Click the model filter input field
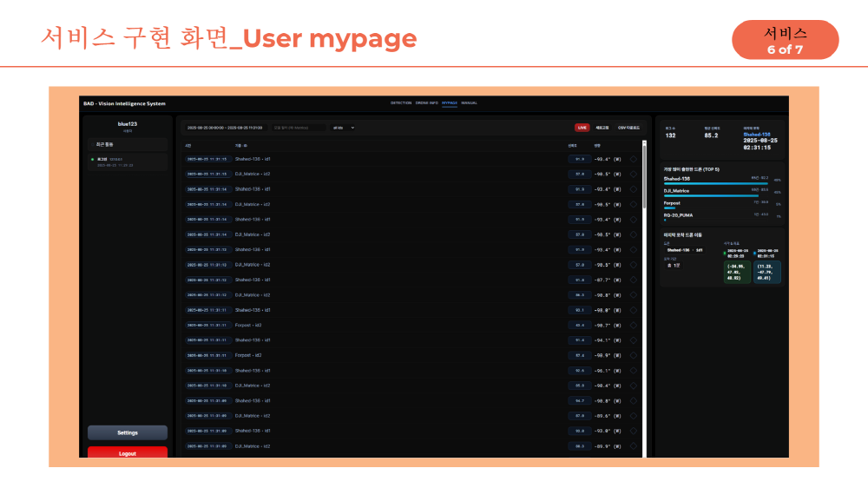Viewport: 868px width, 488px height. (299, 128)
